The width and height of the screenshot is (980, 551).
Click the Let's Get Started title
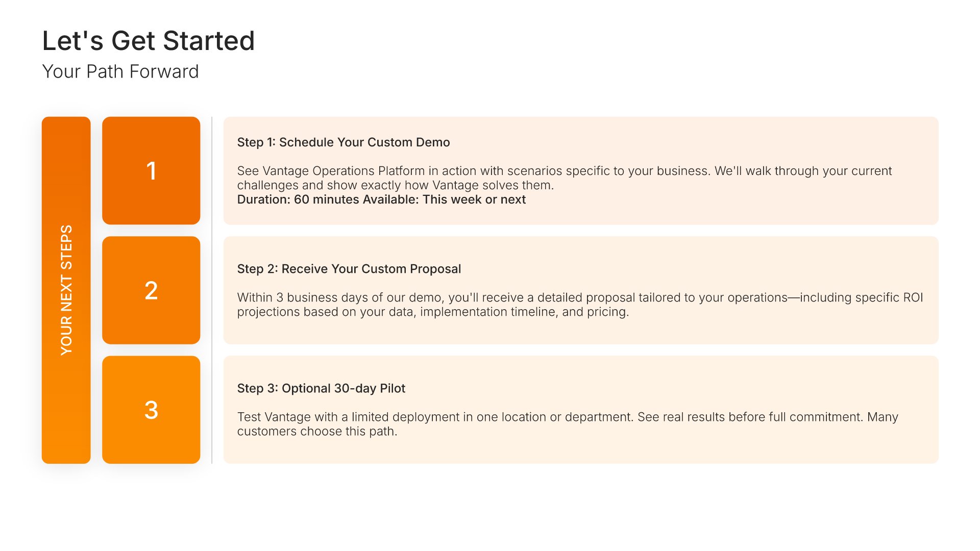click(x=148, y=41)
